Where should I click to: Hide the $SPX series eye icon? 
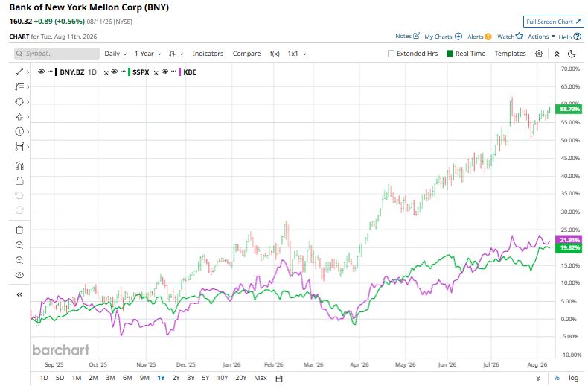pos(115,72)
